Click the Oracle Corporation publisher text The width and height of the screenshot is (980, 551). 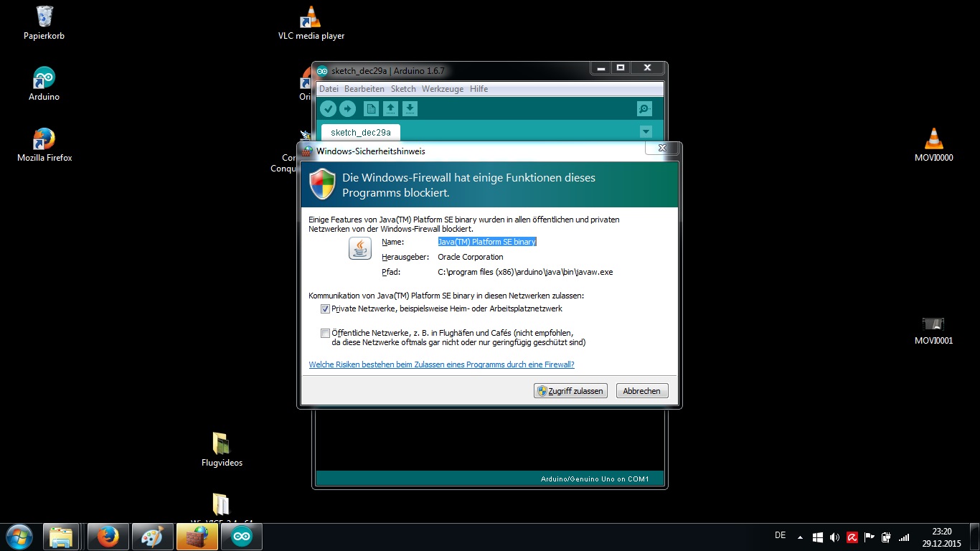pyautogui.click(x=471, y=257)
